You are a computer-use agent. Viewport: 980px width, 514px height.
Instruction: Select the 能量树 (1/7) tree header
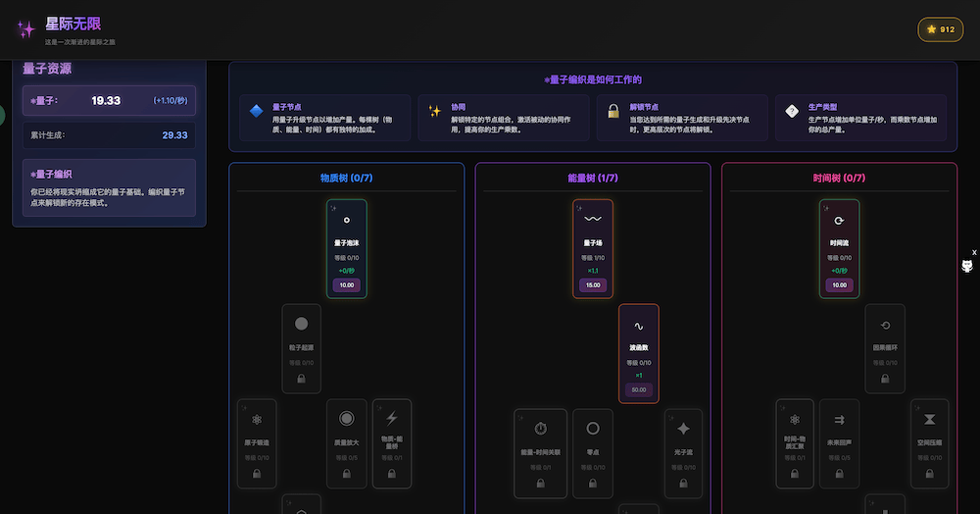593,179
